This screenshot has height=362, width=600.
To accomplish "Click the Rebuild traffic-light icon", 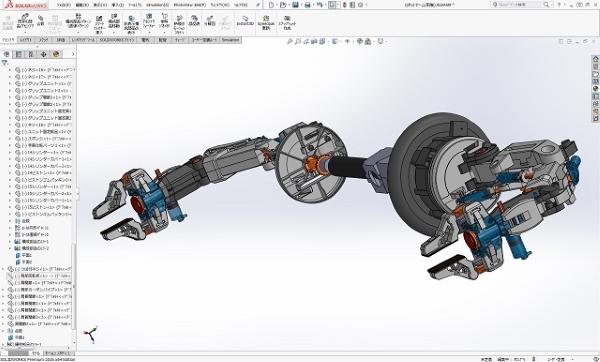I will pos(345,5).
